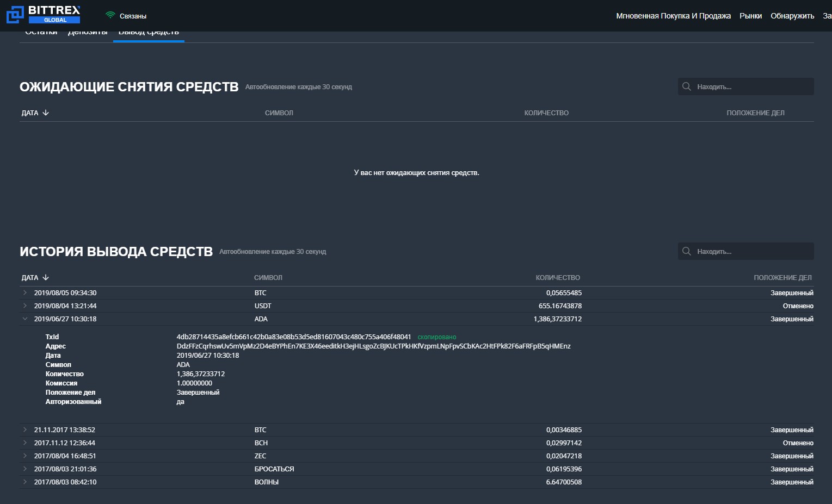832x504 pixels.
Task: Expand the 2017/08/04 16:48:51 ZEC row
Action: (25, 456)
